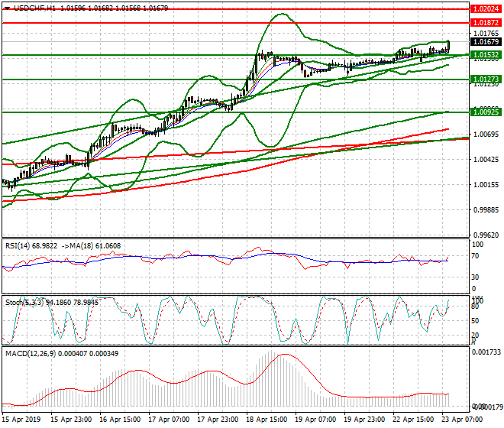Click the 17 Apr 07:00 time label
This screenshot has width=504, height=428.
[x=169, y=420]
